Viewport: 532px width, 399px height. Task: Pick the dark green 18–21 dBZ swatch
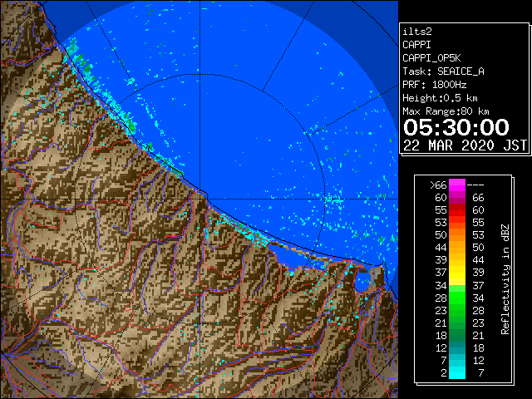click(x=457, y=336)
